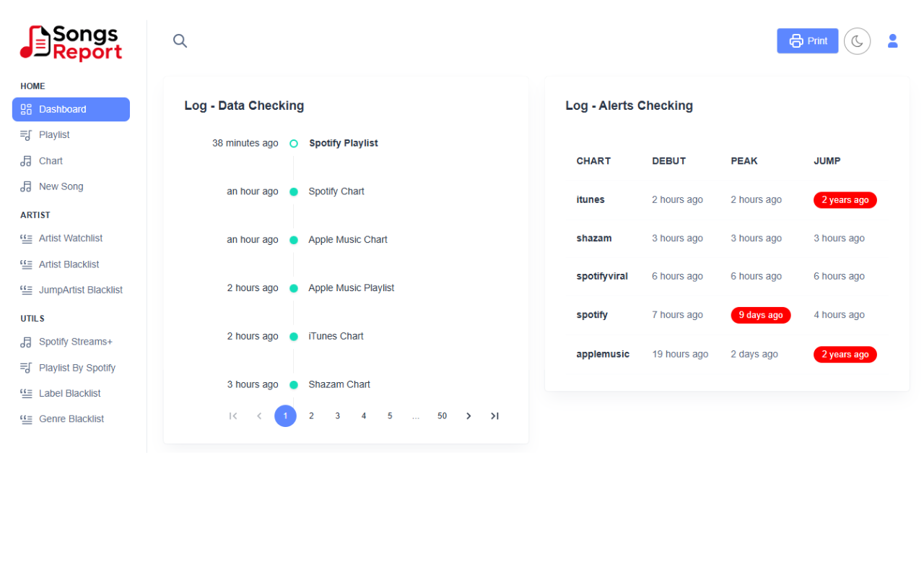This screenshot has height=578, width=924.
Task: Click the applemusic row label
Action: click(603, 354)
